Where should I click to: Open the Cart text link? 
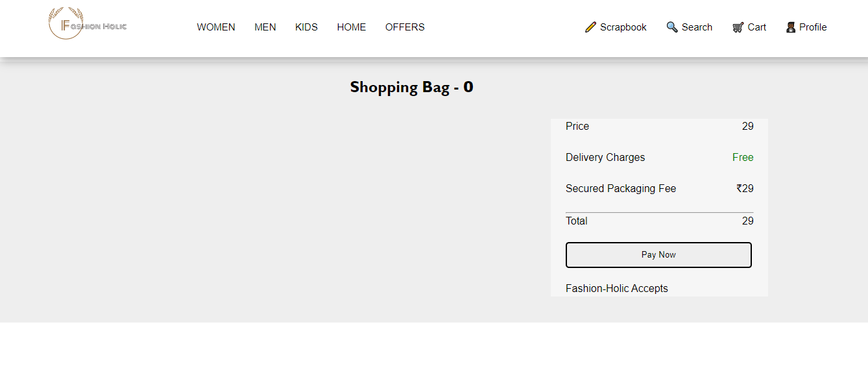coord(756,27)
